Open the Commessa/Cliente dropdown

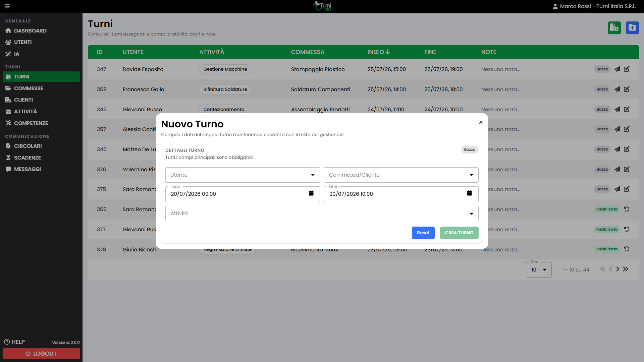point(401,175)
